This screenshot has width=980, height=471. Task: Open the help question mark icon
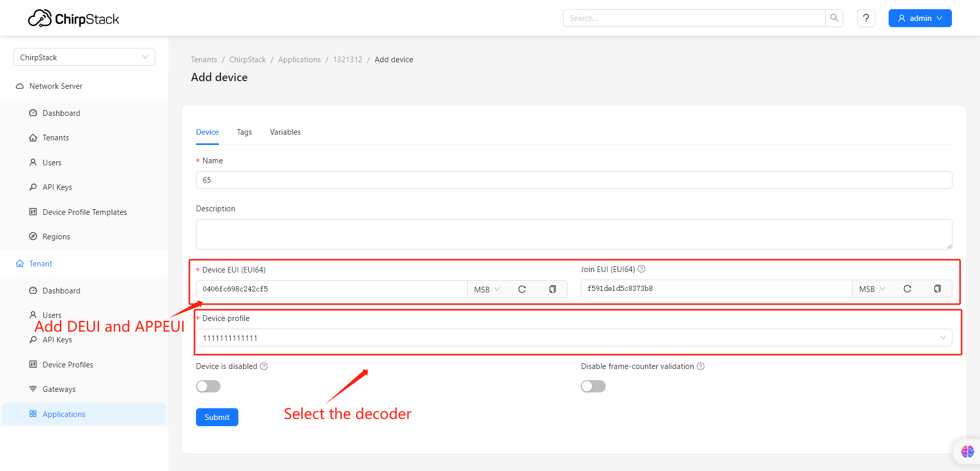(x=866, y=18)
